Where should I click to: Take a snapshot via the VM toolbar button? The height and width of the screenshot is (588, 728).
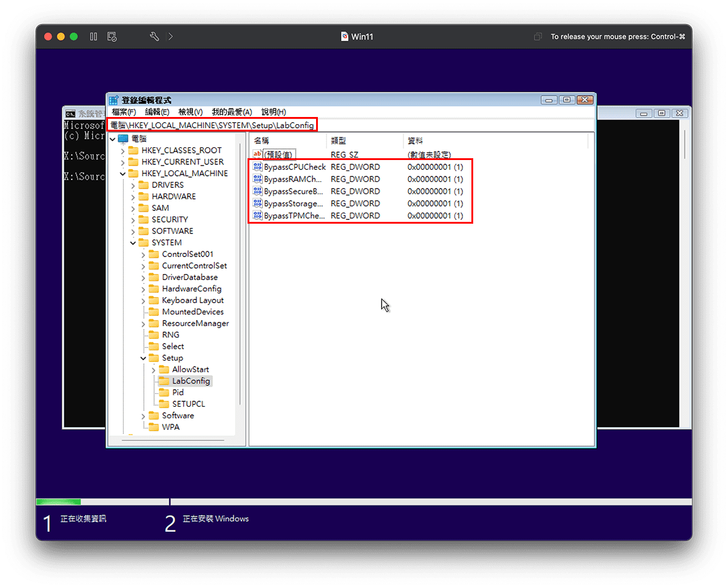click(112, 36)
